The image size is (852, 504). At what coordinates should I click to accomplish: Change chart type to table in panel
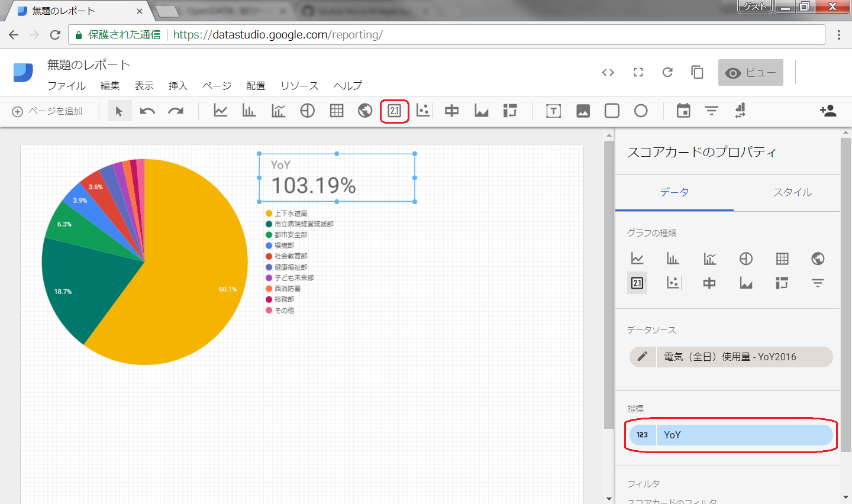tap(782, 259)
